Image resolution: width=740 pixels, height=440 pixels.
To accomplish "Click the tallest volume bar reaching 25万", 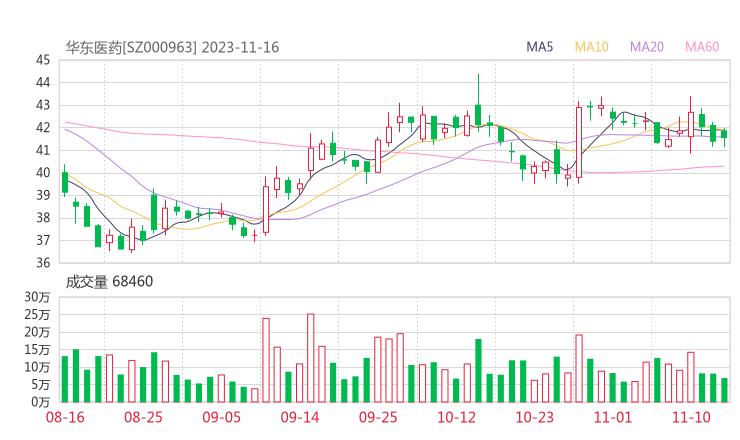I will click(x=311, y=358).
